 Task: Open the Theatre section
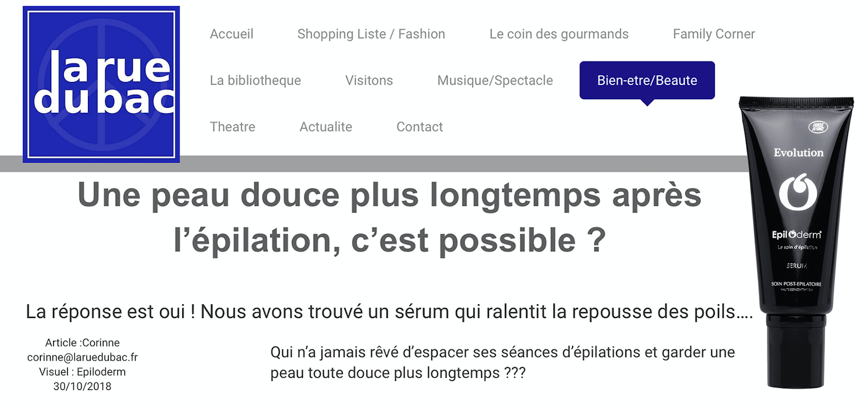232,127
